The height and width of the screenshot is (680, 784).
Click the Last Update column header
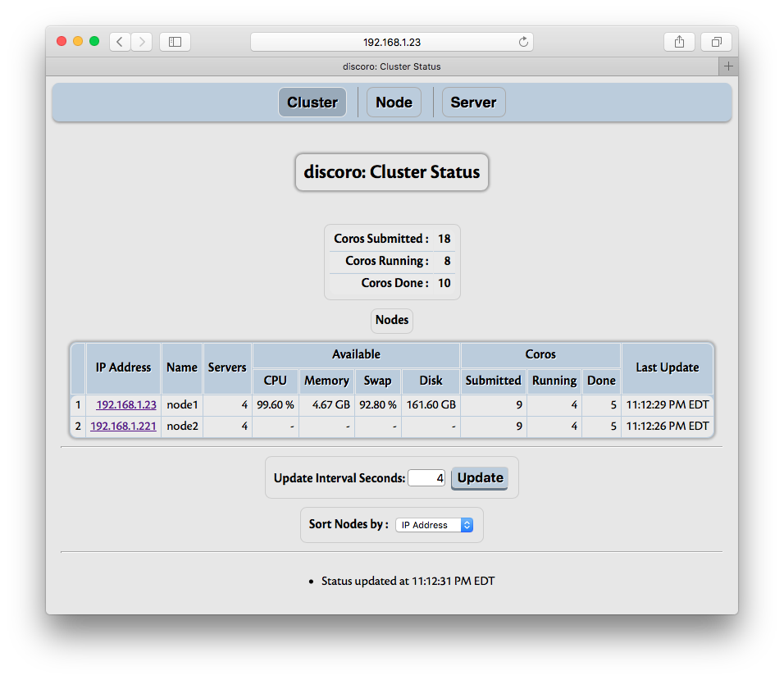pyautogui.click(x=668, y=368)
